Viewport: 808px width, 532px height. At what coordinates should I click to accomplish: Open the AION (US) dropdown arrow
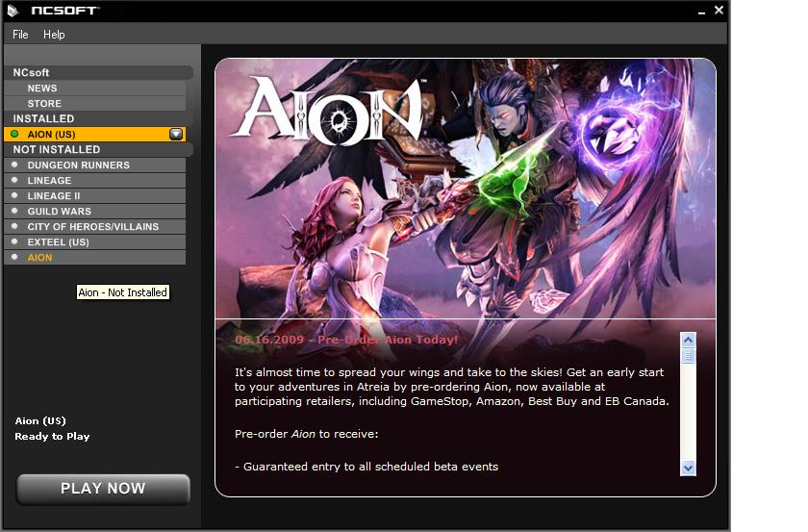(x=176, y=134)
